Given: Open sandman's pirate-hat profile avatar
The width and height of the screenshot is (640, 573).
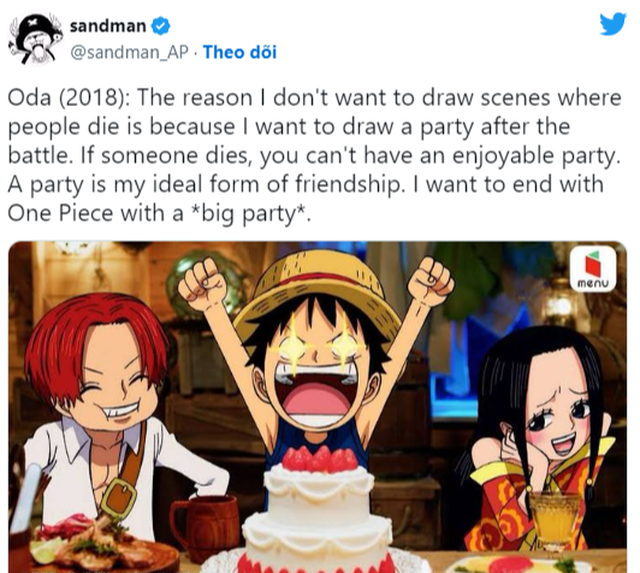Looking at the screenshot, I should pyautogui.click(x=35, y=39).
